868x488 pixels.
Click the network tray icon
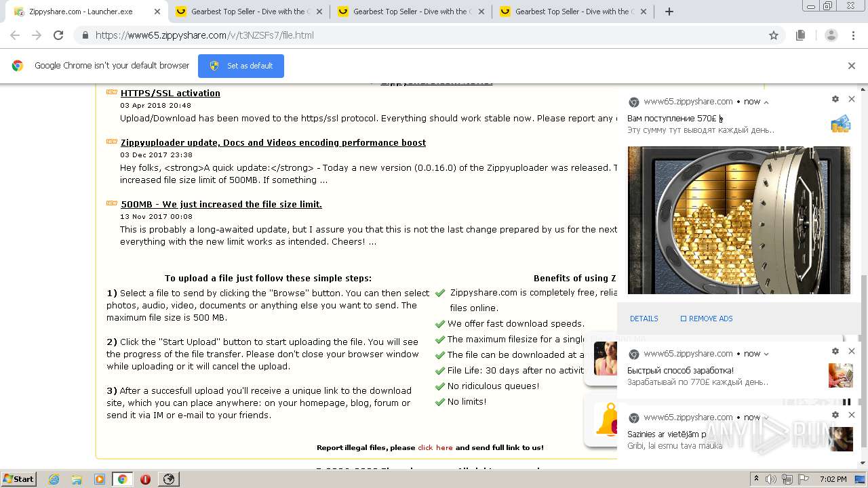click(x=787, y=479)
